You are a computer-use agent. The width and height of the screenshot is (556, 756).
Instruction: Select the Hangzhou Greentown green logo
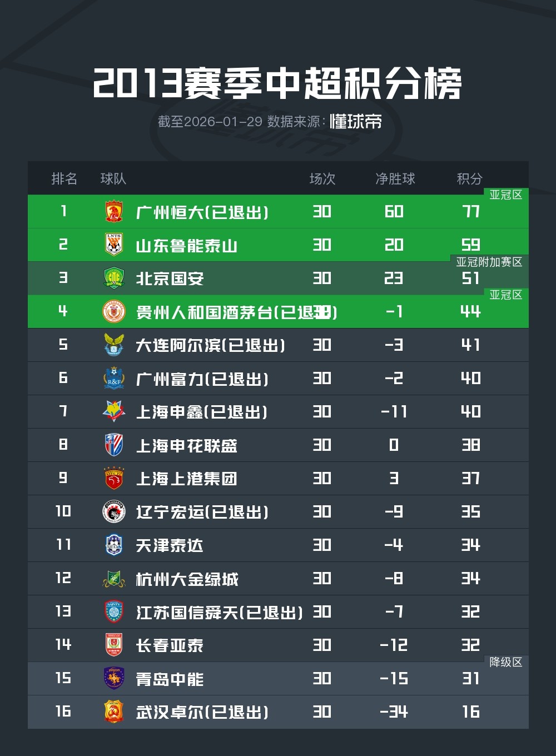[x=114, y=579]
